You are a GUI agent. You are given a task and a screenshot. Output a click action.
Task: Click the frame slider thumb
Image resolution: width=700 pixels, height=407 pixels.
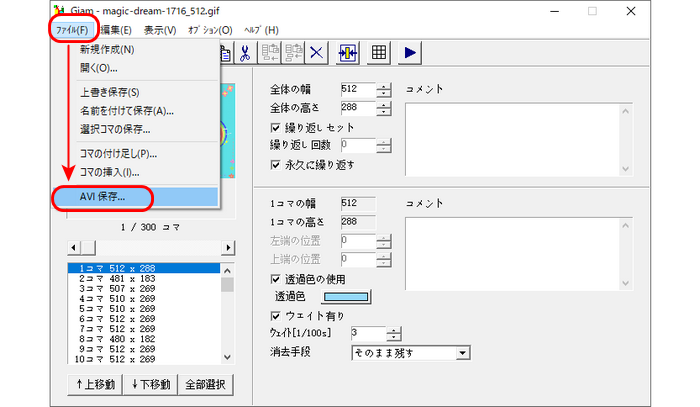click(x=88, y=248)
